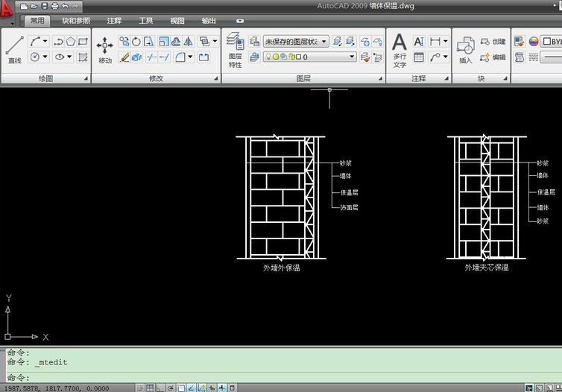Toggle Grid display in status bar
Image resolution: width=562 pixels, height=392 pixels.
(x=150, y=388)
